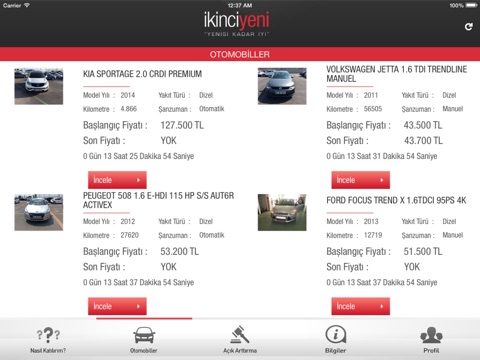
Task: Tap the OTOMOBİLLER red section header
Action: (x=240, y=54)
